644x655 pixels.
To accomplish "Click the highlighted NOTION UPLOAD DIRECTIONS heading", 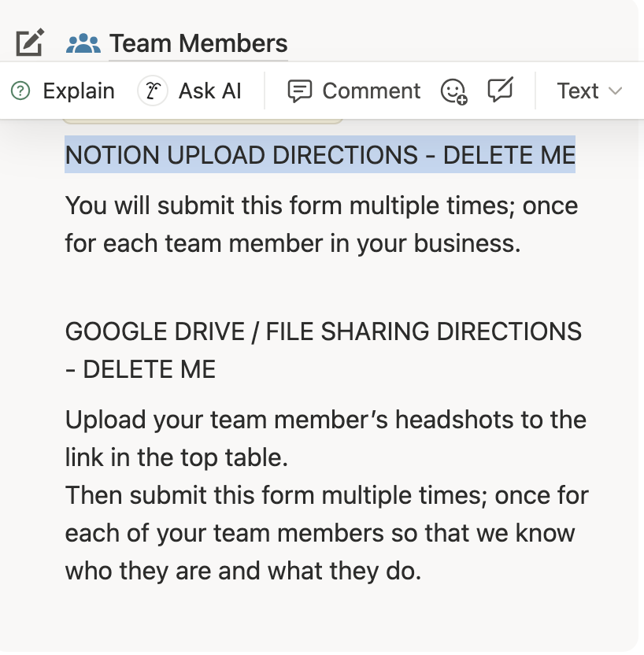I will point(320,155).
